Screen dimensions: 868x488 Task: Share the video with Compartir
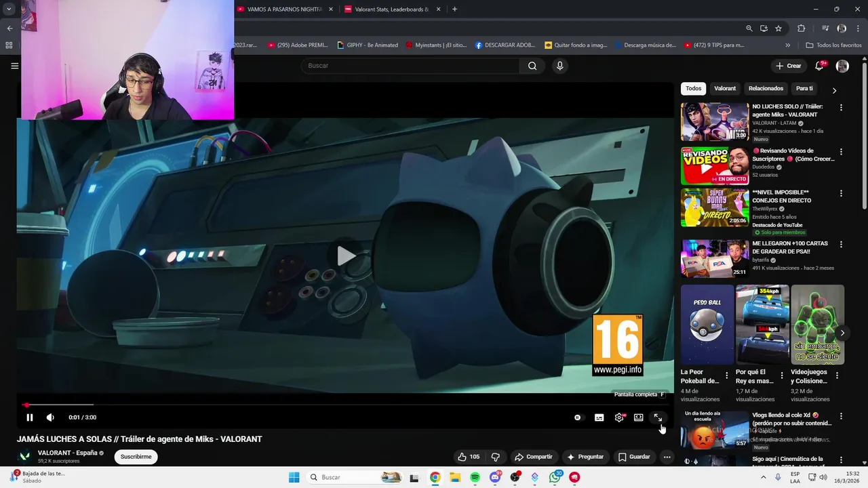[x=533, y=457]
